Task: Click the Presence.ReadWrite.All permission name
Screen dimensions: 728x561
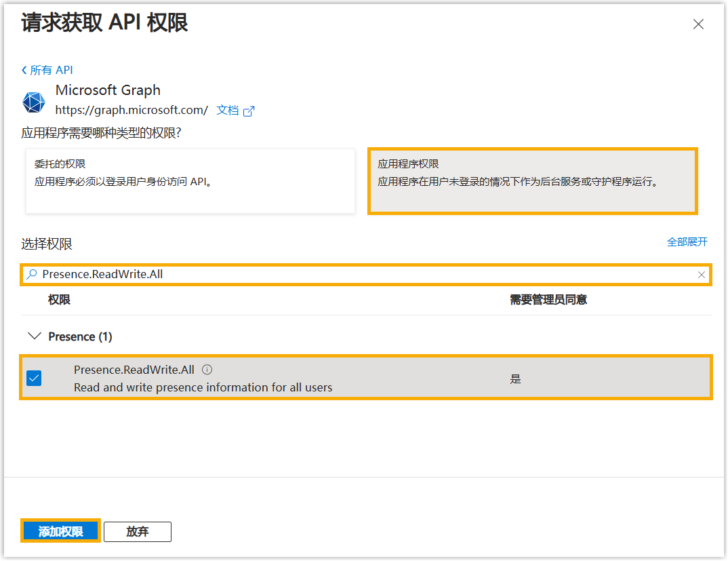Action: (x=134, y=370)
